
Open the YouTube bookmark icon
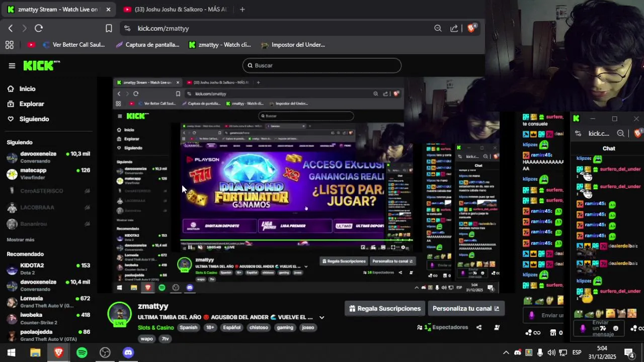(31, 45)
